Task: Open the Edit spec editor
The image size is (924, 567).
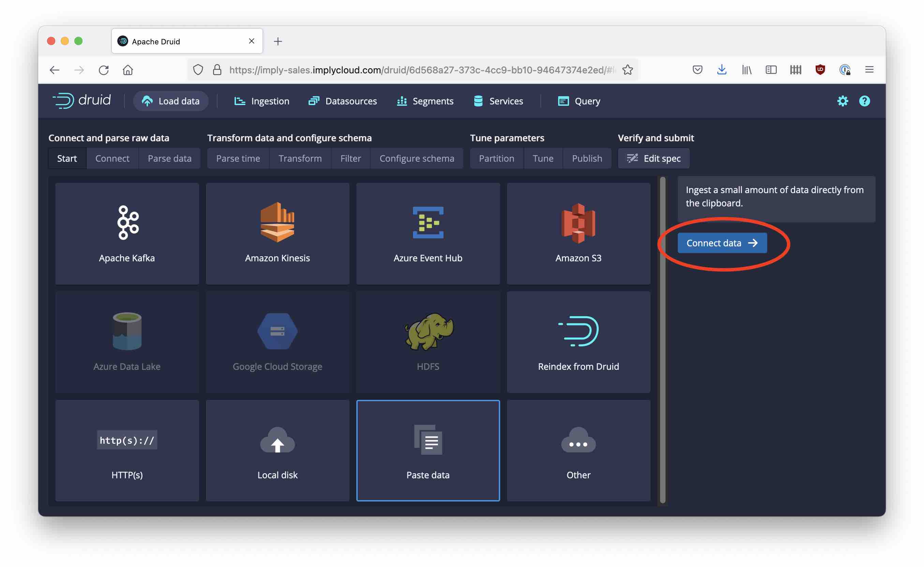Action: 654,158
